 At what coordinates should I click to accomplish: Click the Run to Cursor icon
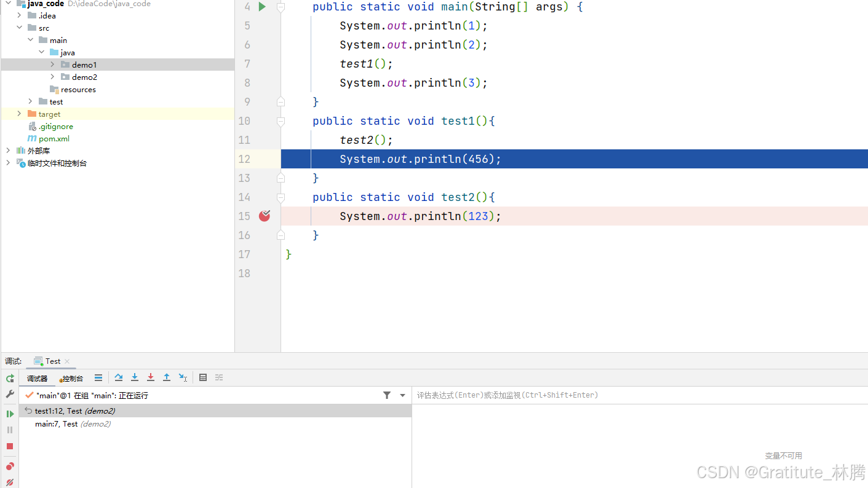click(183, 377)
